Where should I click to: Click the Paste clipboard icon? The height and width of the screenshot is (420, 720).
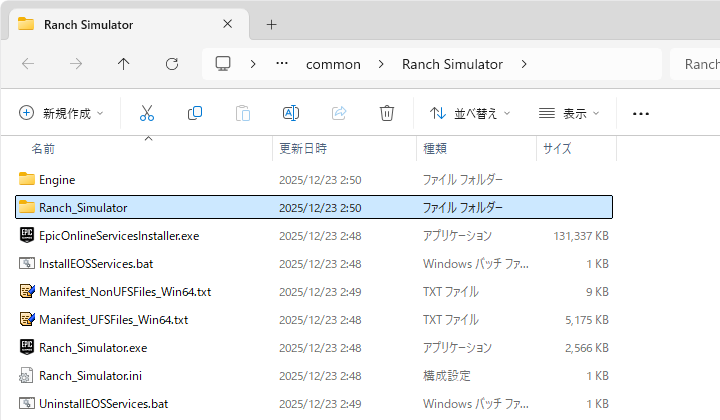pyautogui.click(x=243, y=113)
